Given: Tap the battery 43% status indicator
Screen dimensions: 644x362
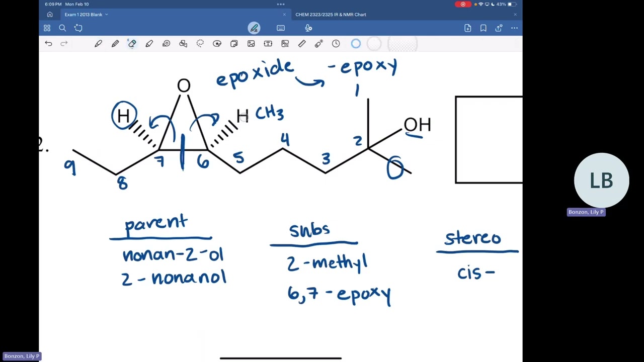Looking at the screenshot, I should tap(507, 4).
